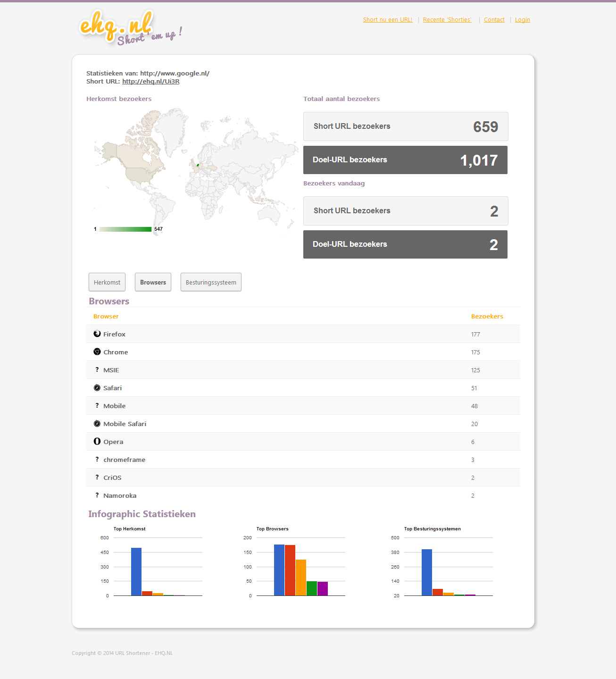Click the Doel-URL bezoekers 1,017 box

(x=405, y=160)
